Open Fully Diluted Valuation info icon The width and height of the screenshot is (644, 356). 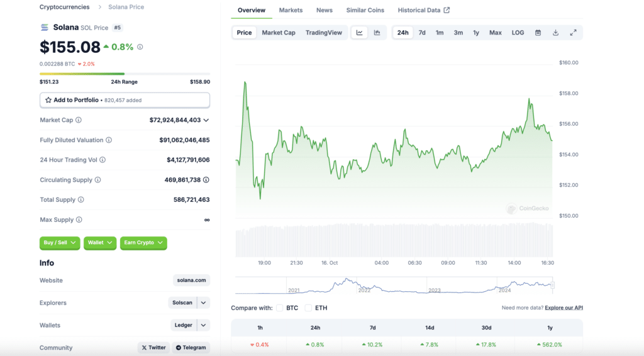click(109, 140)
